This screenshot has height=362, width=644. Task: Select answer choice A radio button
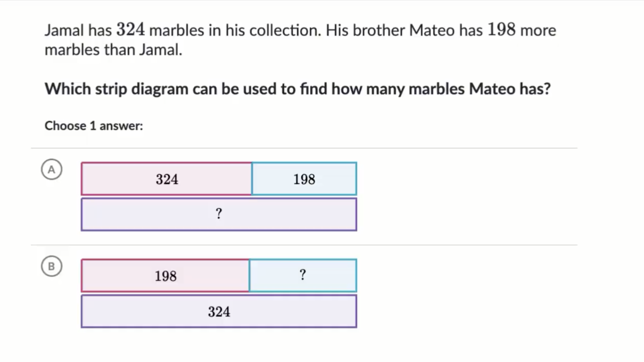pyautogui.click(x=51, y=170)
